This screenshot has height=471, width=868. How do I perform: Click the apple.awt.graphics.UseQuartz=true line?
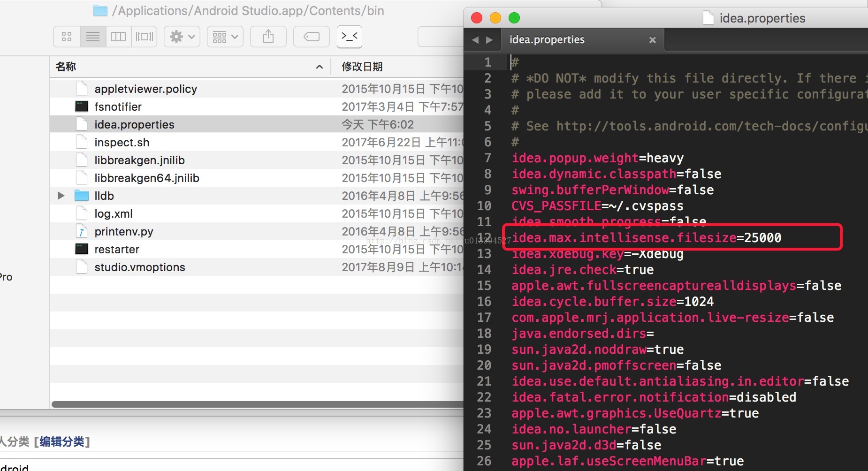click(x=635, y=413)
